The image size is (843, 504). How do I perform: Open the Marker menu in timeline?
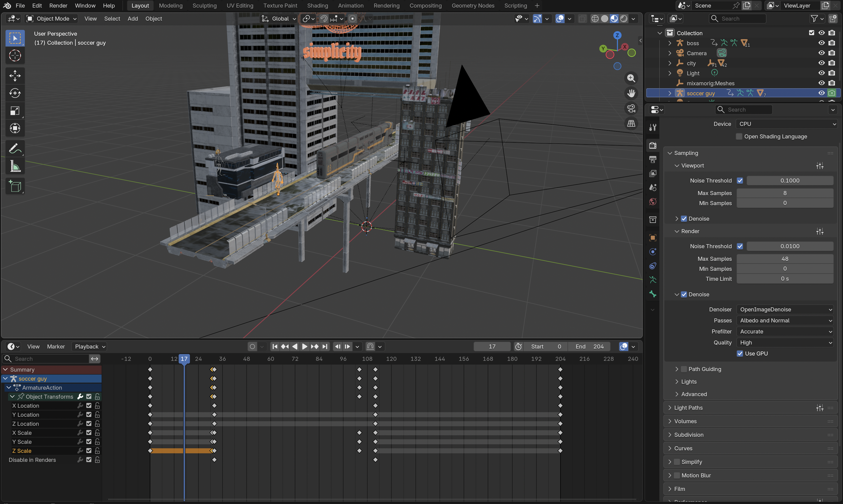pos(56,346)
